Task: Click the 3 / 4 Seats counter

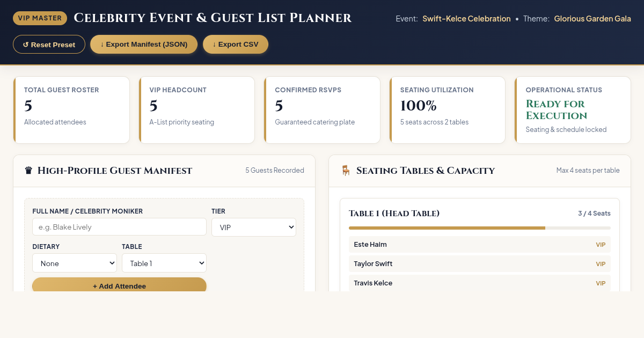Action: click(594, 214)
